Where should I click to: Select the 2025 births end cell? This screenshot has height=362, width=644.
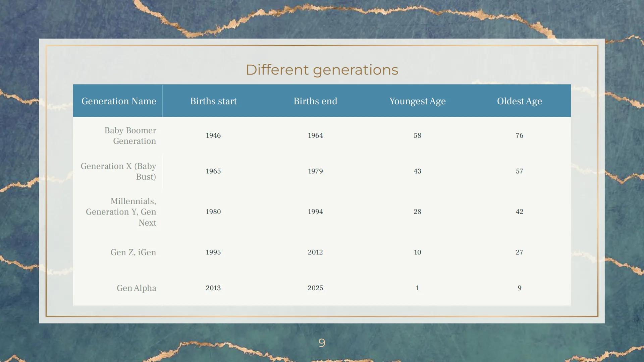(x=315, y=288)
